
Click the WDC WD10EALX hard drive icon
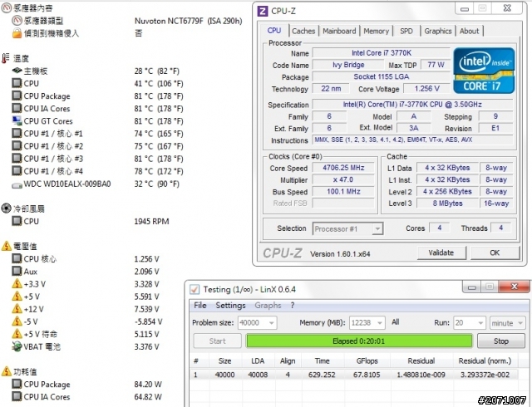pyautogui.click(x=17, y=185)
